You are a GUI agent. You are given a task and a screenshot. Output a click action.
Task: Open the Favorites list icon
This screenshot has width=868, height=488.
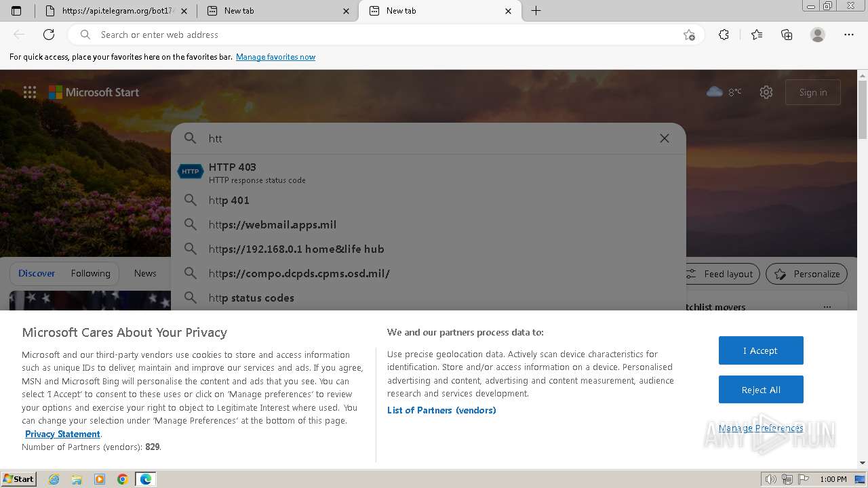757,35
